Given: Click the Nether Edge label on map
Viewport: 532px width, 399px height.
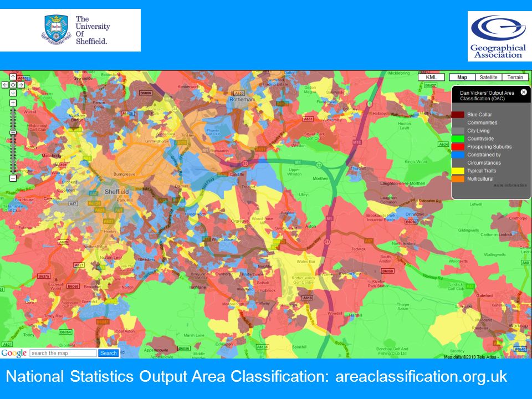Looking at the screenshot, I should point(95,247).
